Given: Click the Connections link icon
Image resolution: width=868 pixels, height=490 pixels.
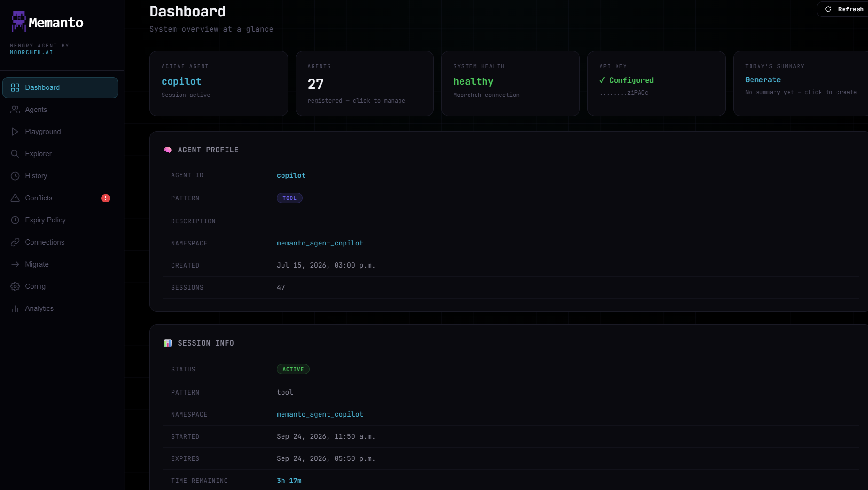Looking at the screenshot, I should coord(15,242).
